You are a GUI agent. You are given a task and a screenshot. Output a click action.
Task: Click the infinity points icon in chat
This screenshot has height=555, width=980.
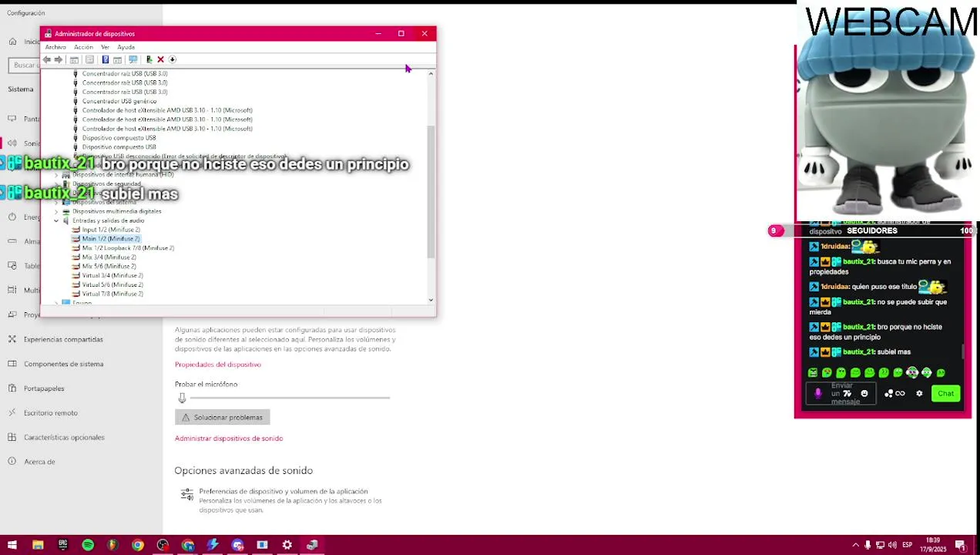900,393
